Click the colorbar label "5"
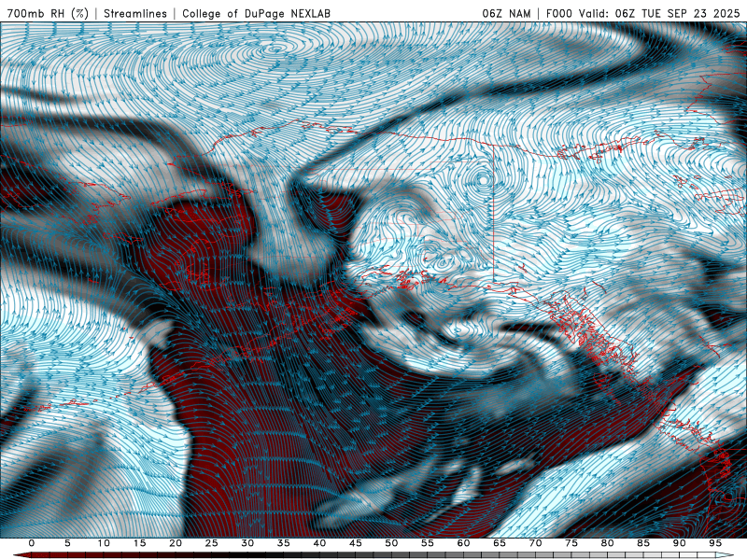 pos(67,543)
